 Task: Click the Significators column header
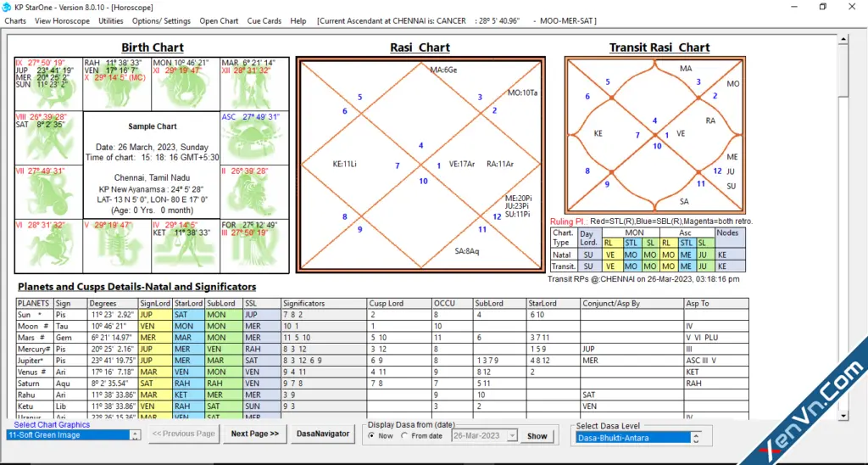[x=325, y=304]
